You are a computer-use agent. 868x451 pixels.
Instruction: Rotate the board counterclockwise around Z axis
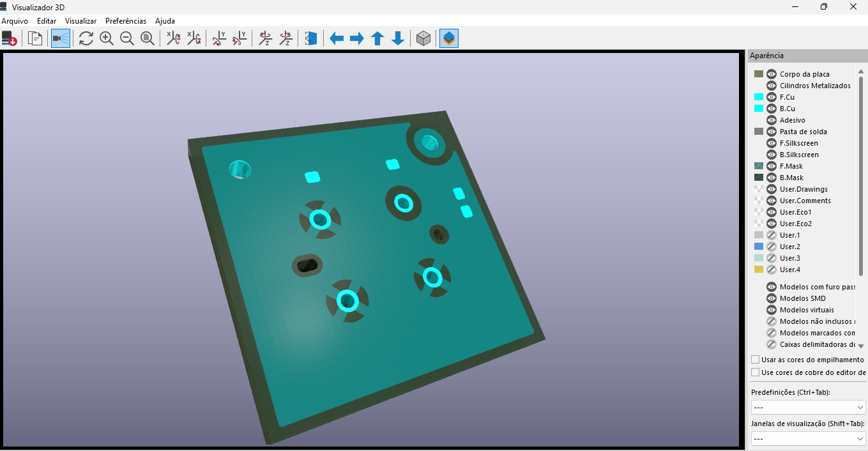click(286, 39)
